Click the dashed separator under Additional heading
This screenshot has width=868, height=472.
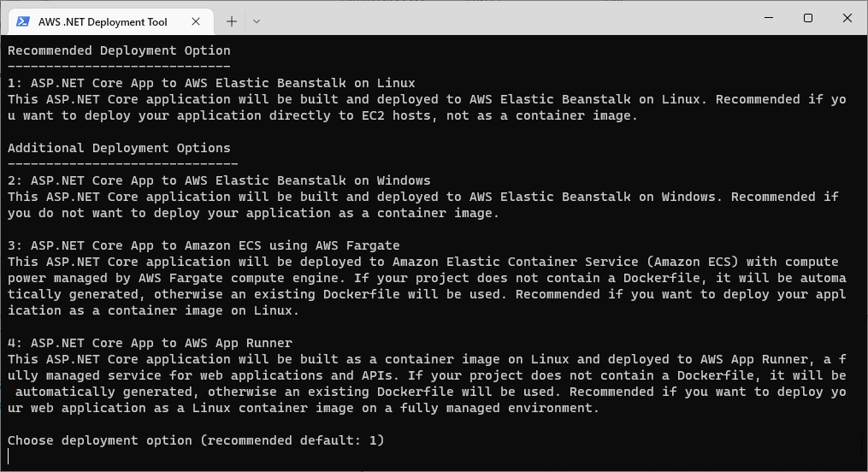point(123,164)
